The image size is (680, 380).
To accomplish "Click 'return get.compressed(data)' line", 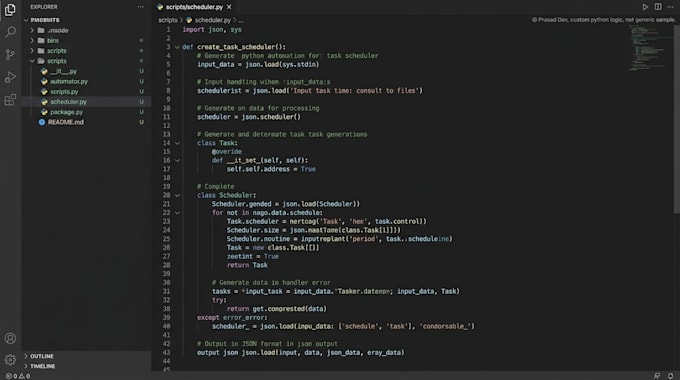I will (x=277, y=309).
